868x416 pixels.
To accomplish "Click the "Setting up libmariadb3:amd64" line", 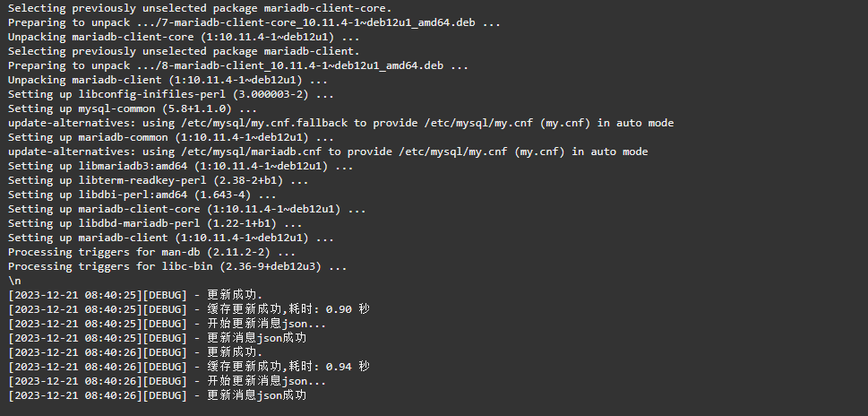I will point(180,166).
